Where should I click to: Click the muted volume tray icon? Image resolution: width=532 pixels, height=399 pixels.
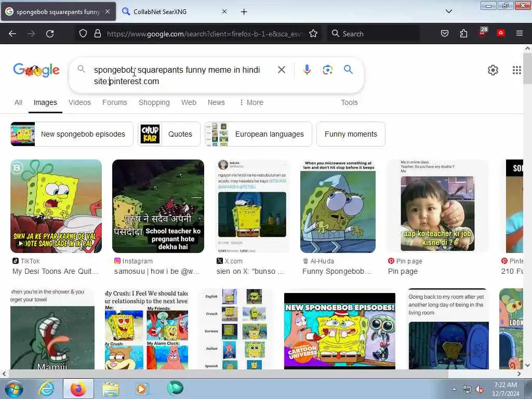[x=480, y=390]
